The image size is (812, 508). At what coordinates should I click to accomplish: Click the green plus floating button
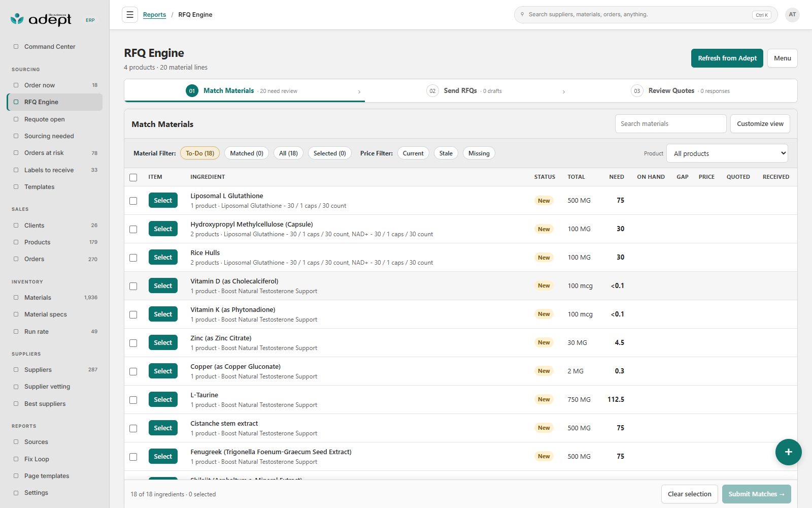(788, 452)
